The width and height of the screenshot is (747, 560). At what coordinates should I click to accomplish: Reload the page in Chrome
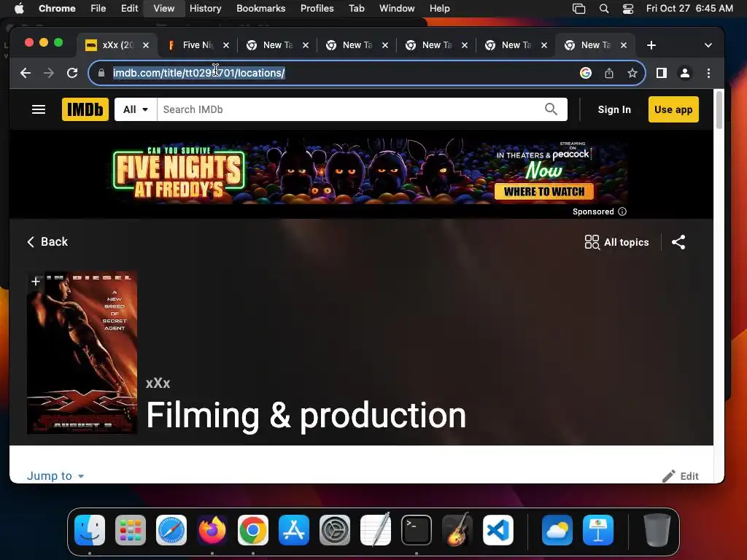(x=72, y=73)
